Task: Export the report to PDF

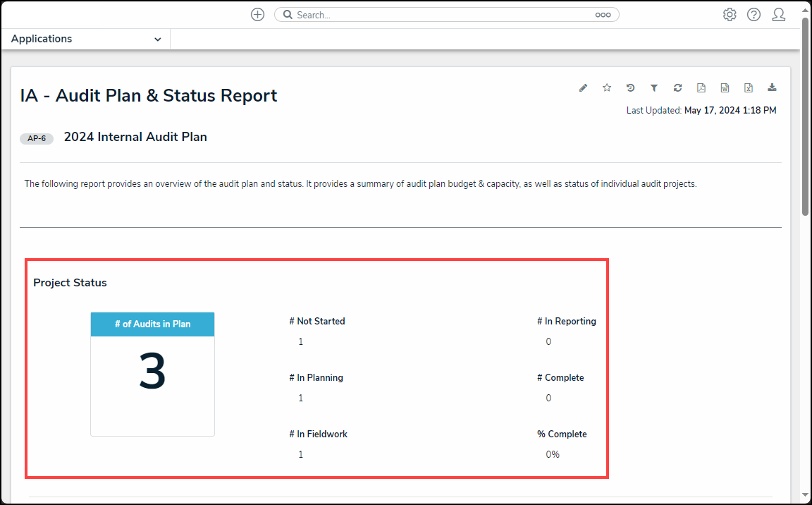Action: [701, 88]
